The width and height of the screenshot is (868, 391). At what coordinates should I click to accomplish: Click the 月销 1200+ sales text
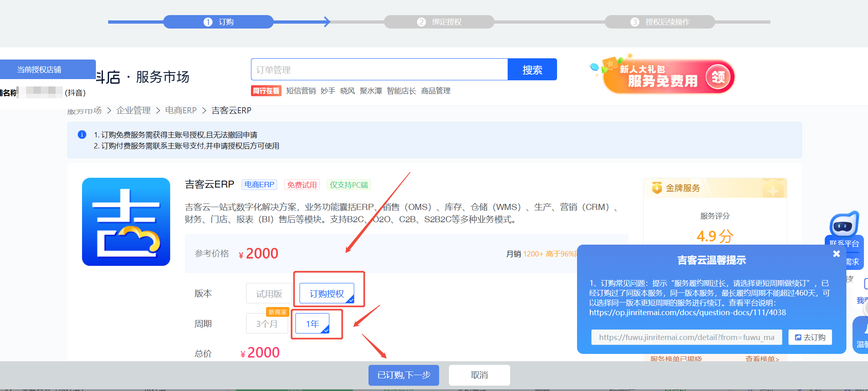[524, 254]
